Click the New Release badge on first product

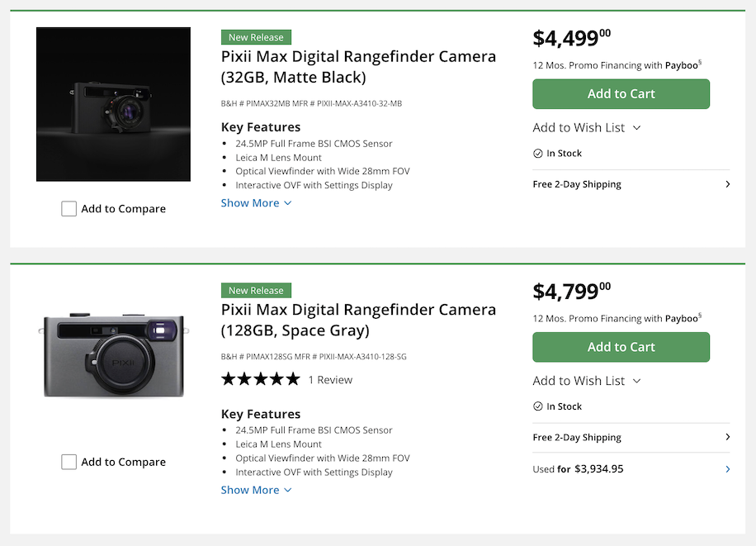[256, 36]
